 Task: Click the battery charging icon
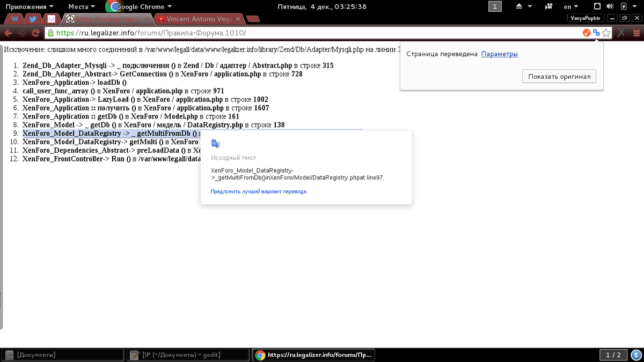pos(624,6)
